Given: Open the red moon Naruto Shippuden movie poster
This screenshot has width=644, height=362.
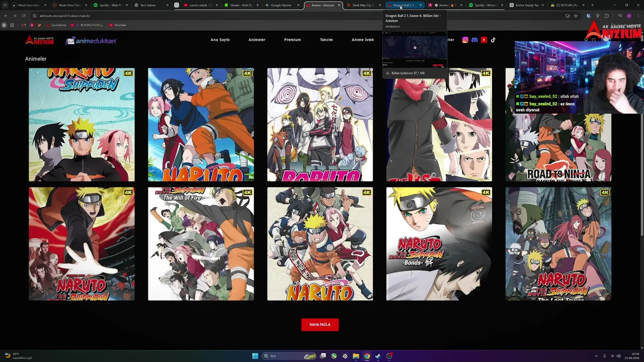Looking at the screenshot, I should click(x=82, y=244).
